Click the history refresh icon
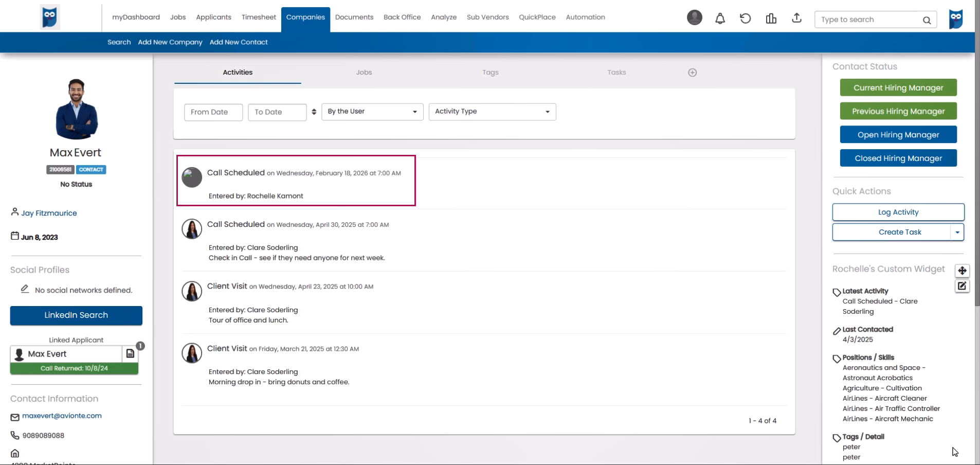The image size is (980, 465). click(x=745, y=19)
